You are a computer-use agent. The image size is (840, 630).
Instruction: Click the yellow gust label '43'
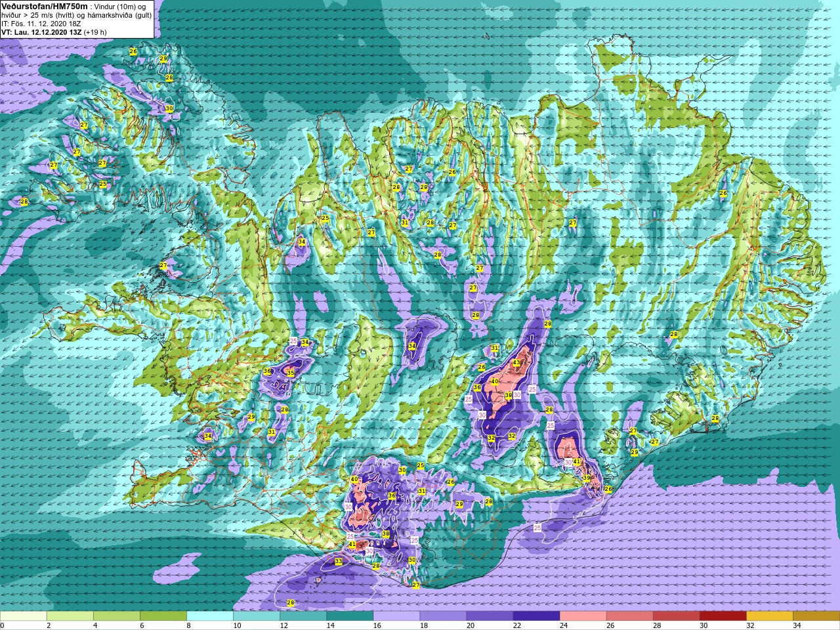(x=516, y=363)
